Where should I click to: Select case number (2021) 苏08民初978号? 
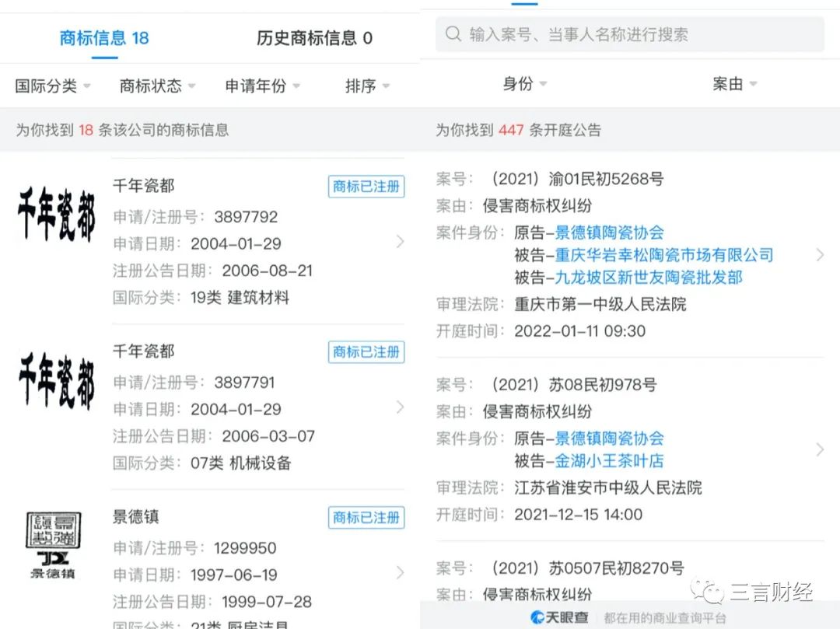pos(574,384)
